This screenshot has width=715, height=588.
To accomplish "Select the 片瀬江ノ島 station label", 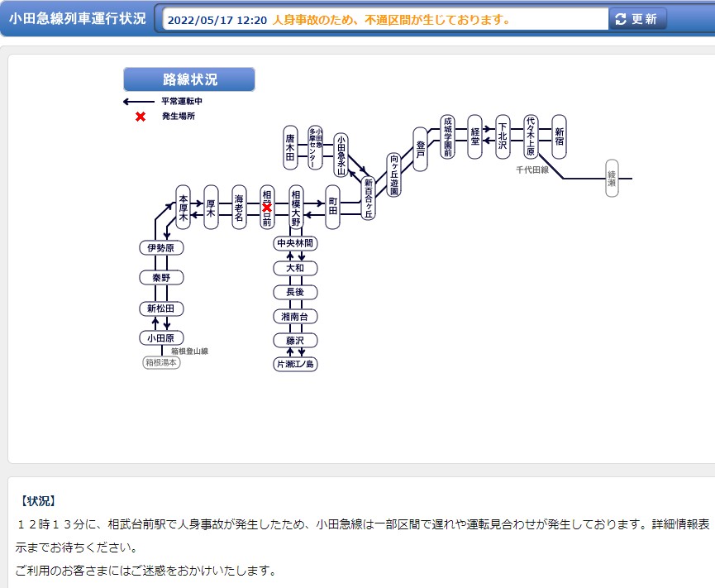I will pos(295,364).
